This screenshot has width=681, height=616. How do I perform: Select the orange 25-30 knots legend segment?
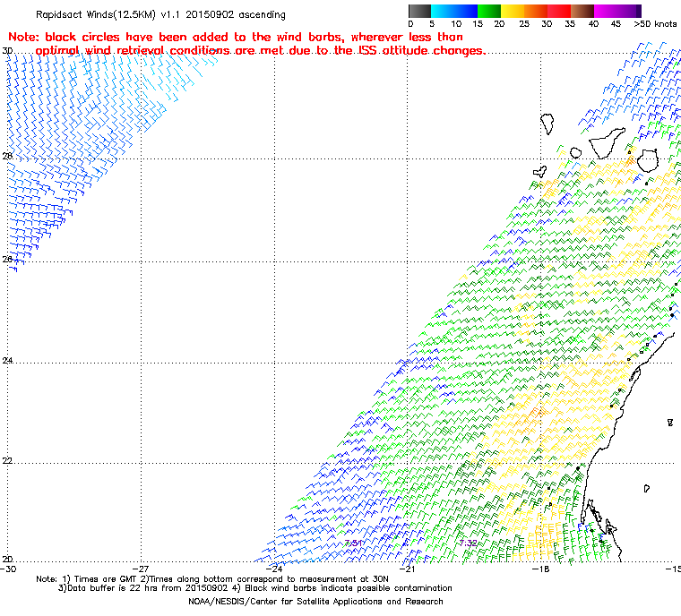tap(536, 11)
